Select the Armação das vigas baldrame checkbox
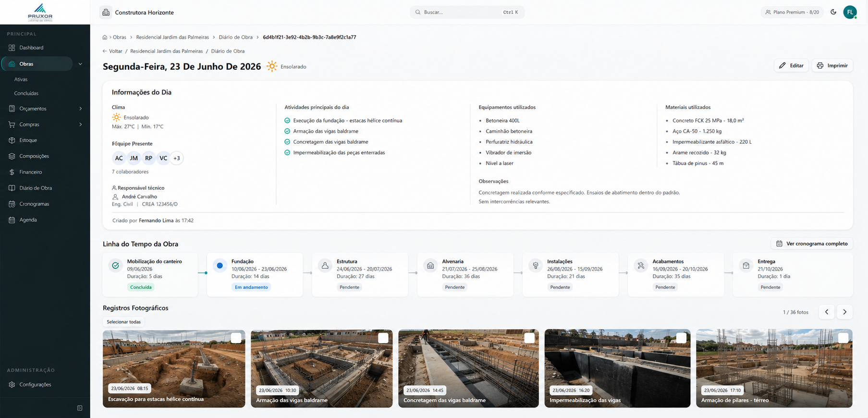 tap(383, 338)
